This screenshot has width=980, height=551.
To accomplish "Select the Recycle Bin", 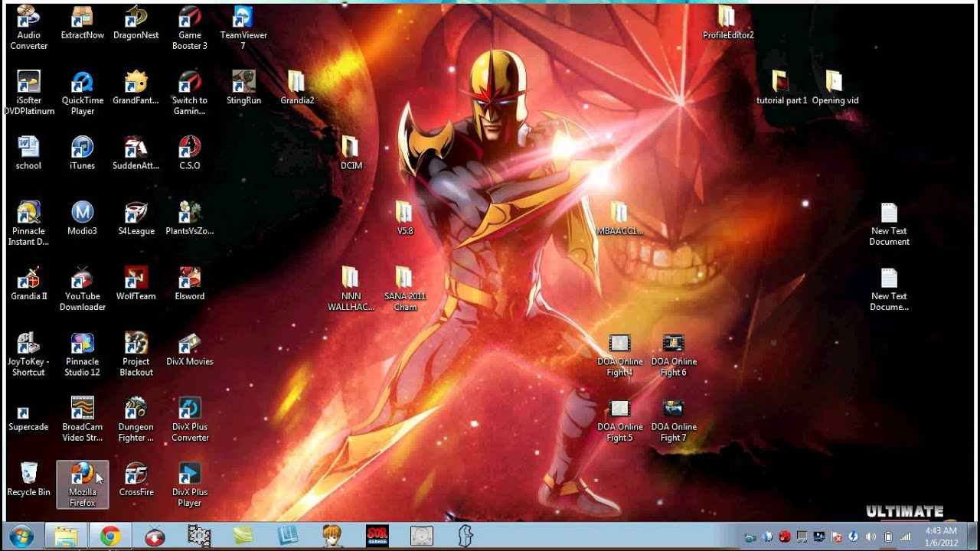I will [28, 479].
